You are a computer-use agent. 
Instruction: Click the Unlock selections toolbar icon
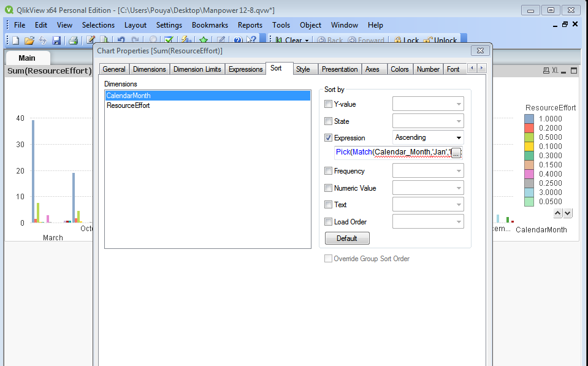point(440,40)
